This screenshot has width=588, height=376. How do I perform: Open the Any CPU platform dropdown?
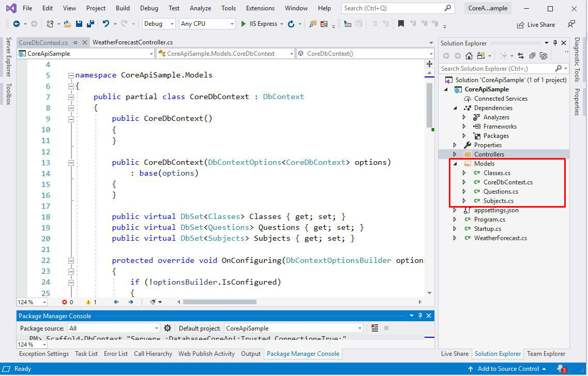207,24
